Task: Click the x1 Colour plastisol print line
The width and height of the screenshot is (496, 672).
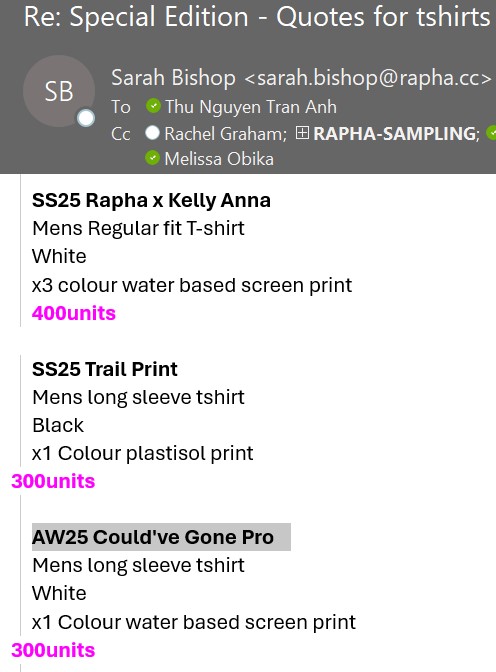Action: coord(143,453)
